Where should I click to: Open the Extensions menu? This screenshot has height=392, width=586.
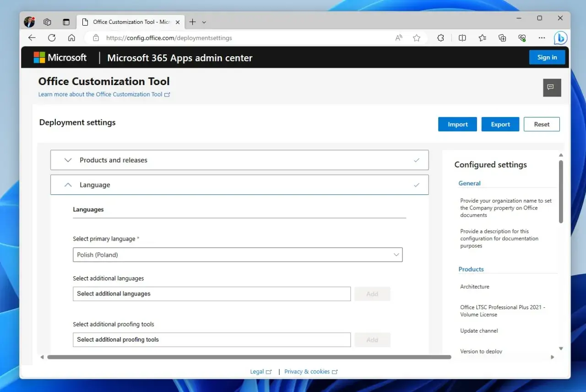[440, 38]
